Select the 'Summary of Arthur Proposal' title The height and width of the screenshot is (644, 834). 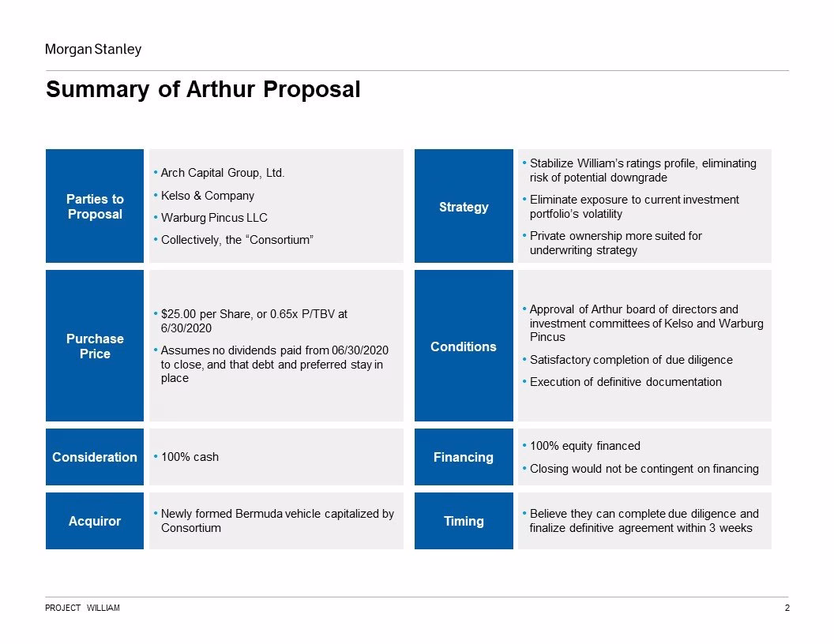[203, 89]
